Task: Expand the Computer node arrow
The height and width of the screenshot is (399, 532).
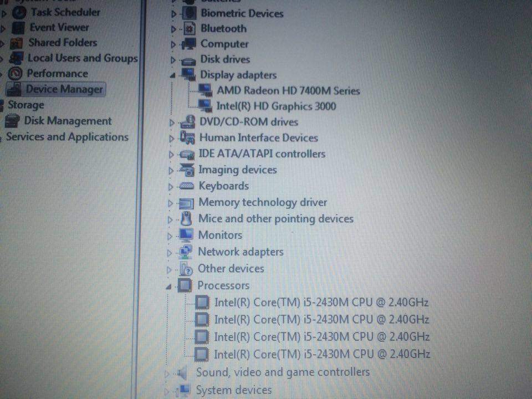Action: 173,45
